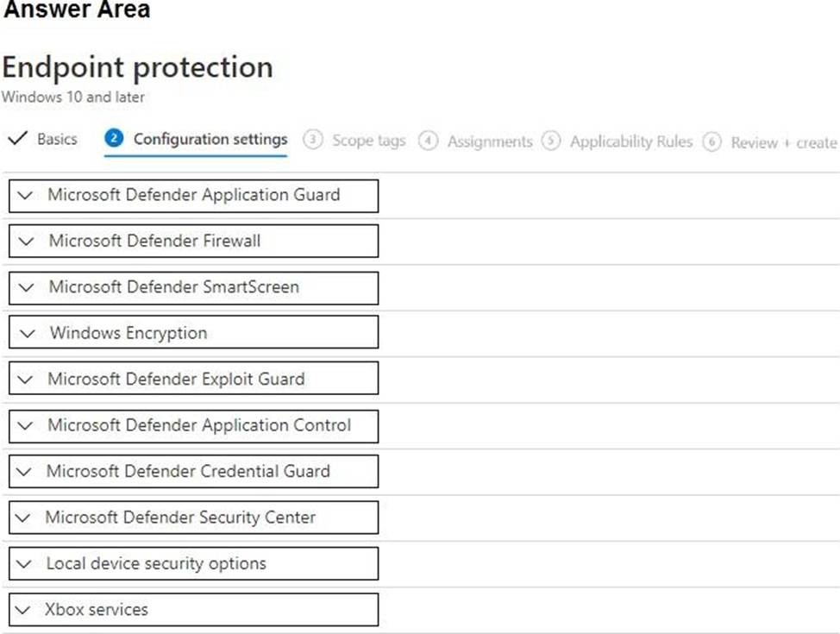Screen dimensions: 840x634
Task: Select the Configuration settings tab
Action: 210,139
